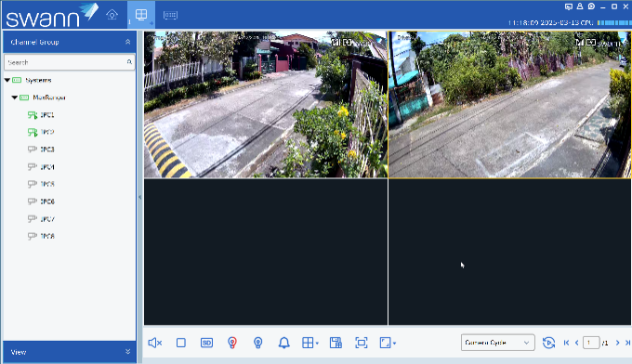Go to the next page arrow

pyautogui.click(x=617, y=343)
